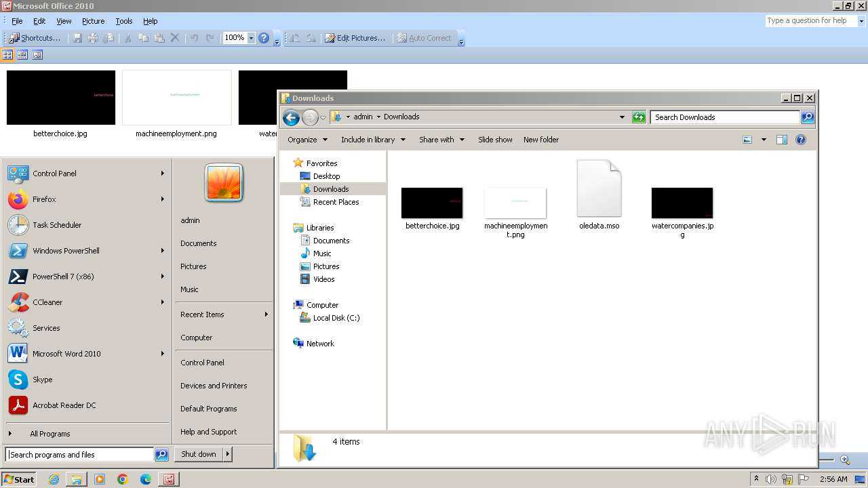Open the File menu
Image resolution: width=868 pixels, height=488 pixels.
(x=17, y=21)
